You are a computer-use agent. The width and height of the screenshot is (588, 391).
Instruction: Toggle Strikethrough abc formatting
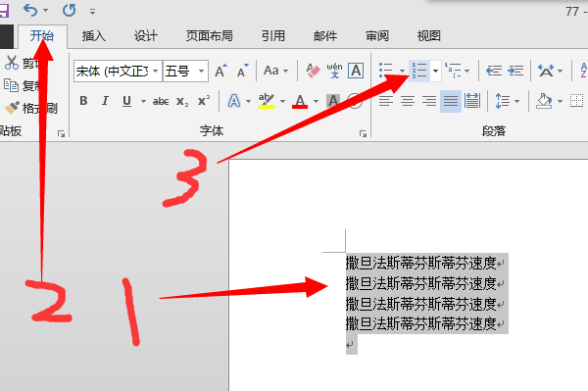coord(161,101)
